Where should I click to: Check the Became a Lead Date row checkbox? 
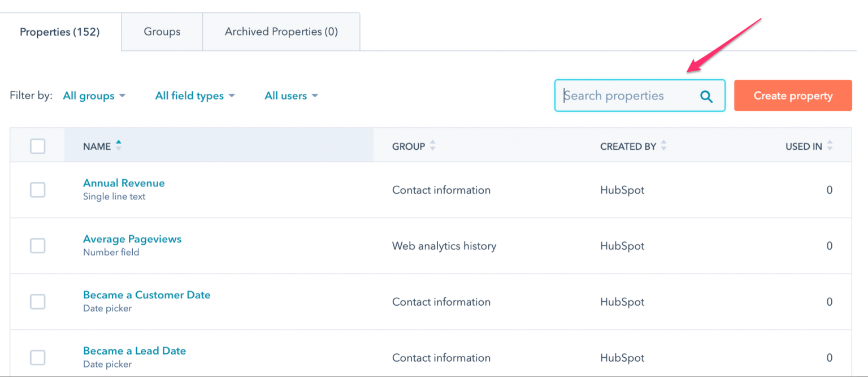tap(37, 357)
